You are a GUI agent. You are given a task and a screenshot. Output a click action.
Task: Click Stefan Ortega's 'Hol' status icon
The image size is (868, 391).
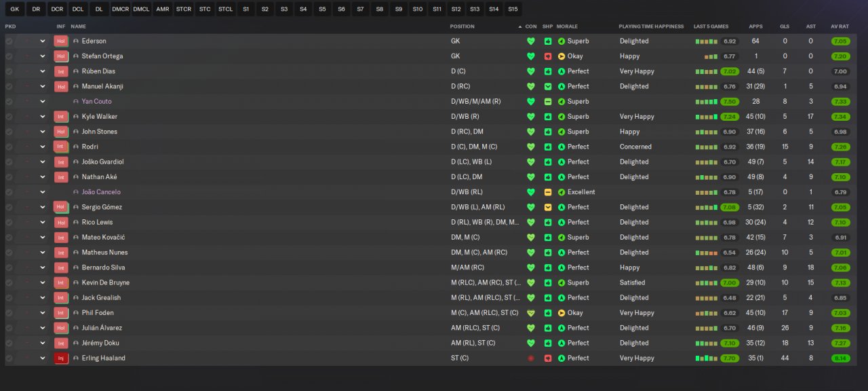(60, 56)
